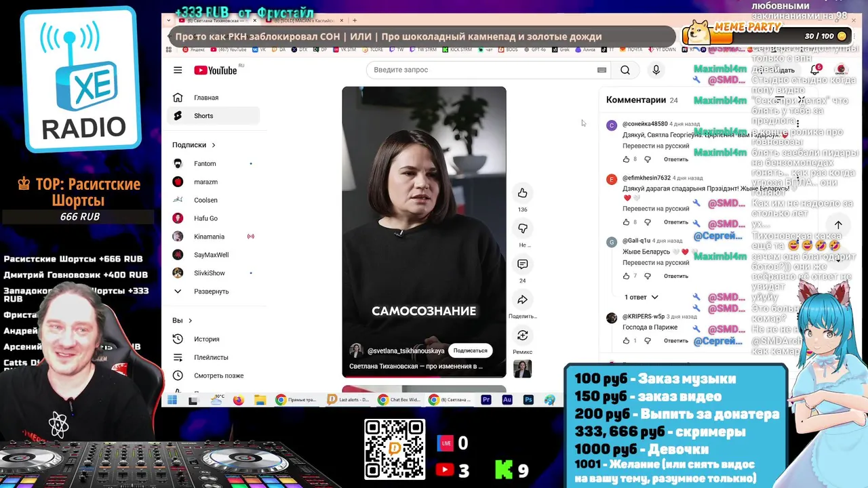The width and height of the screenshot is (868, 488).
Task: Expand the Подписки section chevron
Action: click(214, 145)
